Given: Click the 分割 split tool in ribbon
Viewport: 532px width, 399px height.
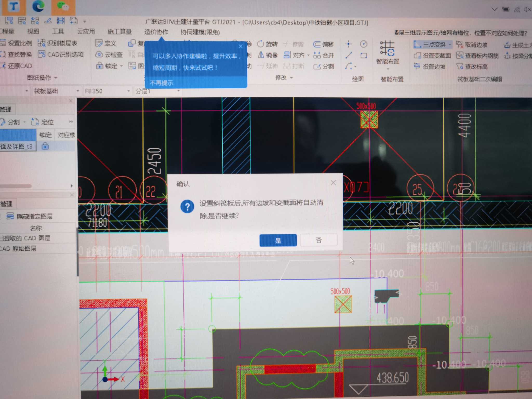Looking at the screenshot, I should (x=324, y=66).
